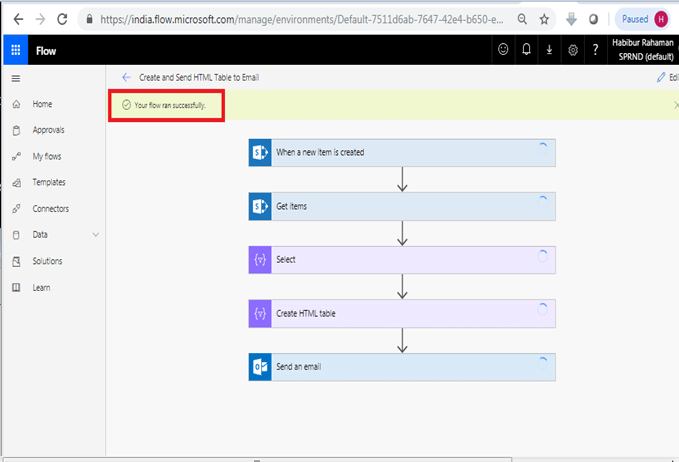Click the Learn book icon

click(16, 288)
